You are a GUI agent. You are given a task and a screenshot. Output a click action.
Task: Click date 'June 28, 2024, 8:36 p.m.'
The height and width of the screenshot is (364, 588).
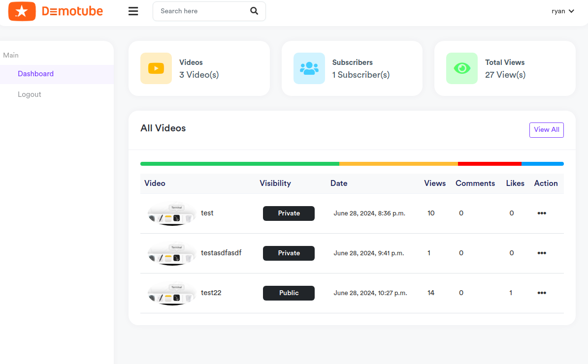click(x=369, y=213)
